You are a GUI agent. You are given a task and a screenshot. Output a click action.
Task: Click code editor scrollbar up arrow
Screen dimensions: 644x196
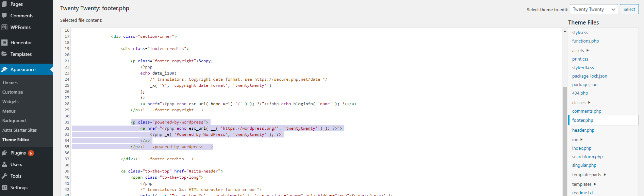565,31
